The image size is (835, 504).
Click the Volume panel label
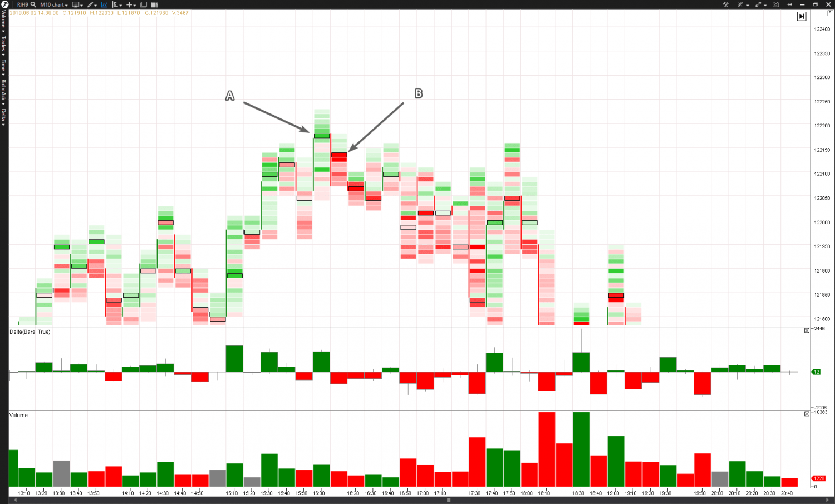tap(18, 415)
